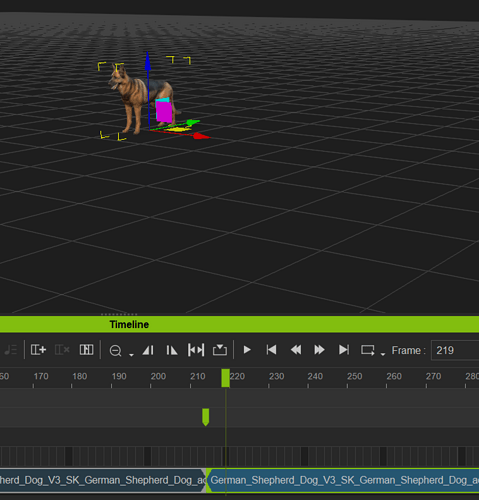The image size is (479, 500).
Task: Step to the next frame
Action: click(x=319, y=350)
